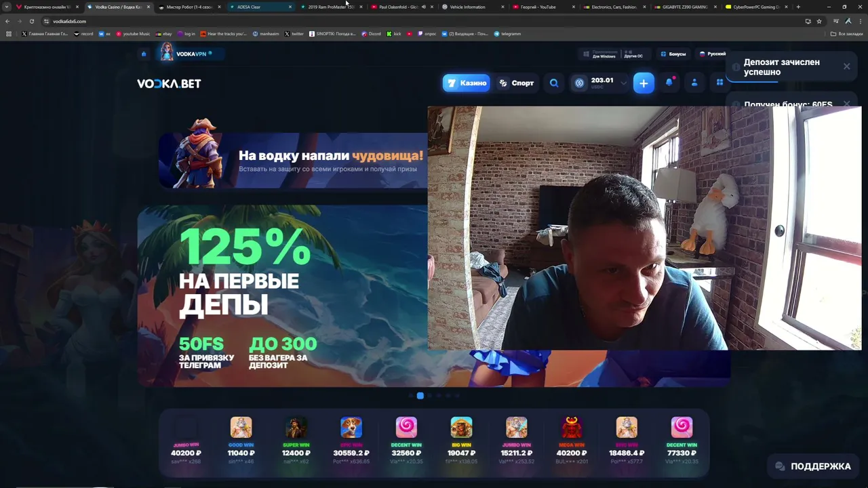Click 'Для Windows' app download button
The height and width of the screenshot is (488, 868).
click(x=599, y=54)
